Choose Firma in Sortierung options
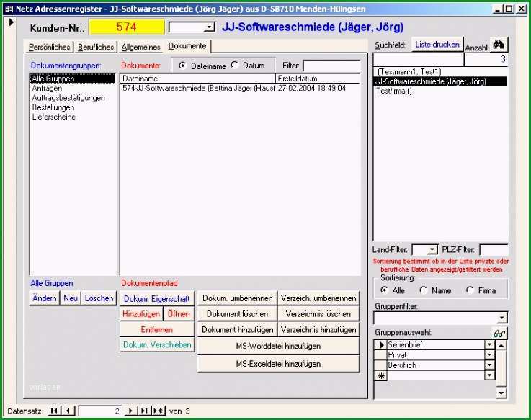 (470, 290)
